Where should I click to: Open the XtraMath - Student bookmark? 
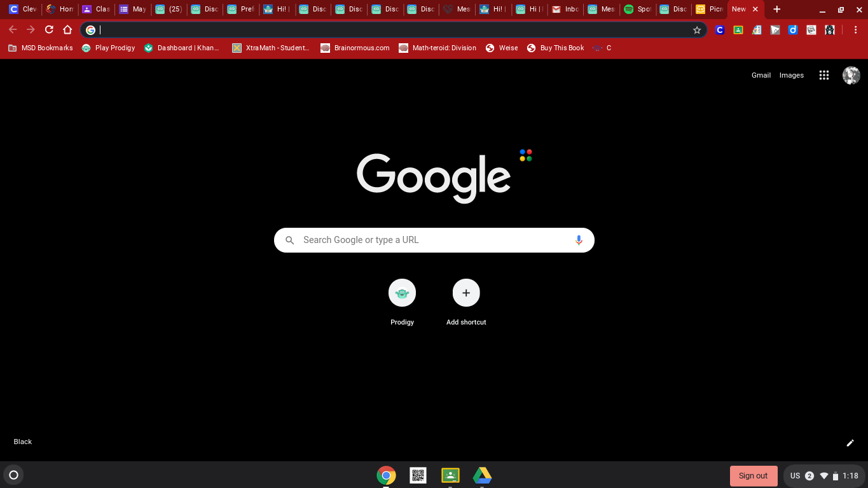(272, 48)
